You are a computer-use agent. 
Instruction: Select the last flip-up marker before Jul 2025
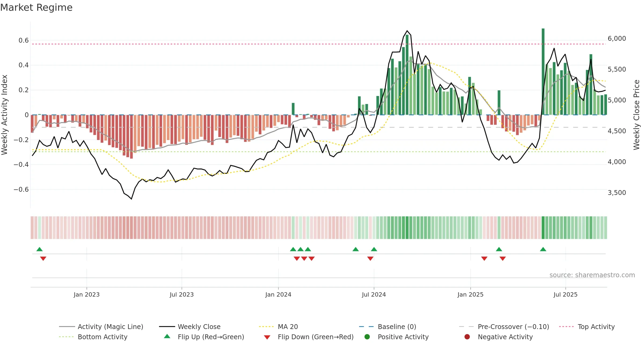click(543, 249)
